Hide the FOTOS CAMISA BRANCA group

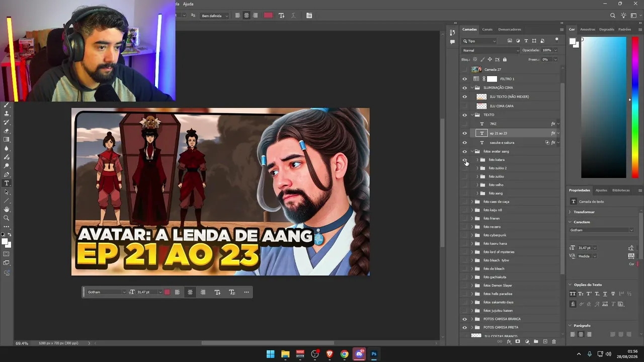coord(465,319)
